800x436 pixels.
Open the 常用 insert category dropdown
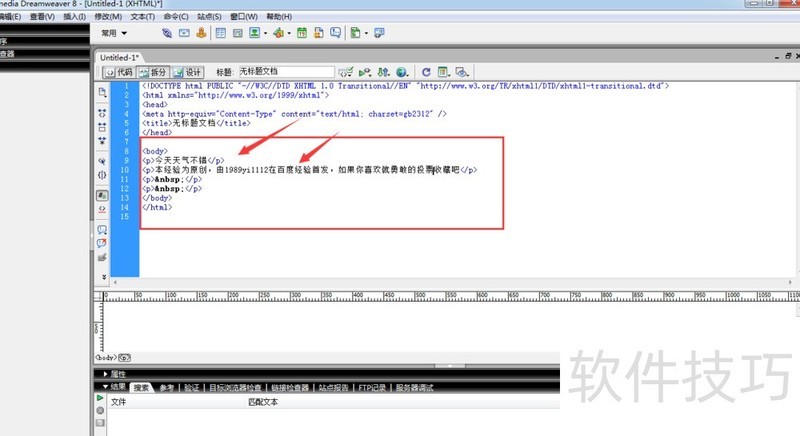(114, 33)
